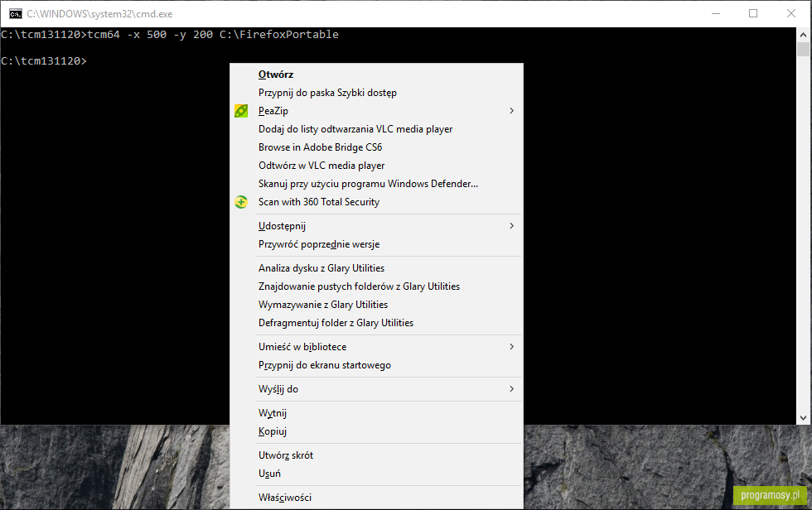Expand the PeaZip submenu arrow

(x=512, y=111)
